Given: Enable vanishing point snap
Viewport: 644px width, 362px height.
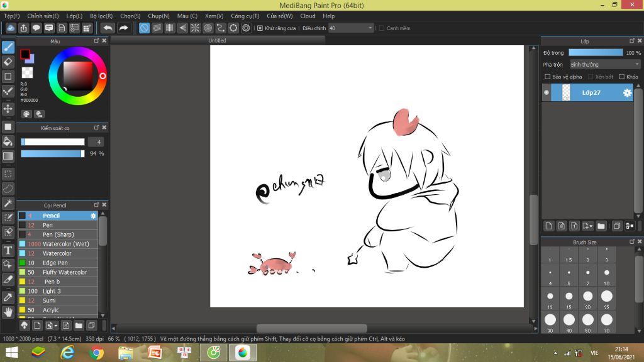Looking at the screenshot, I should tap(182, 28).
